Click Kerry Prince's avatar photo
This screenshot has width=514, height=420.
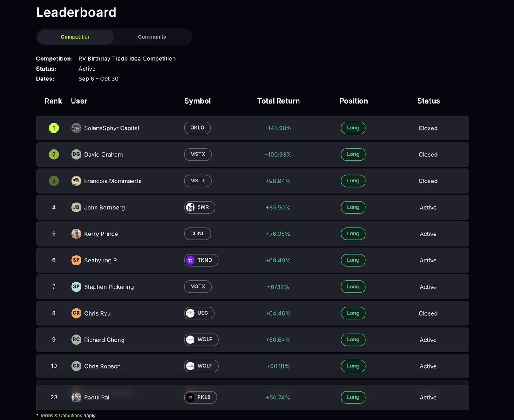pos(76,234)
